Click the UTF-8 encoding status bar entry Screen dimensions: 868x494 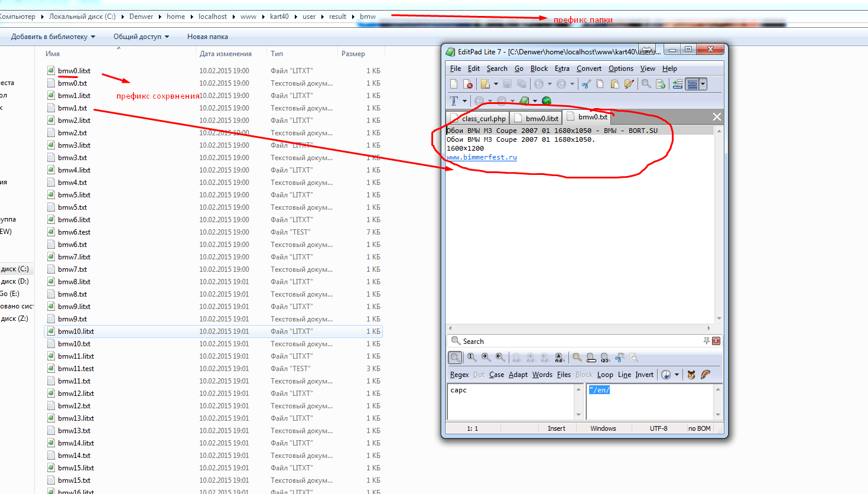(659, 428)
